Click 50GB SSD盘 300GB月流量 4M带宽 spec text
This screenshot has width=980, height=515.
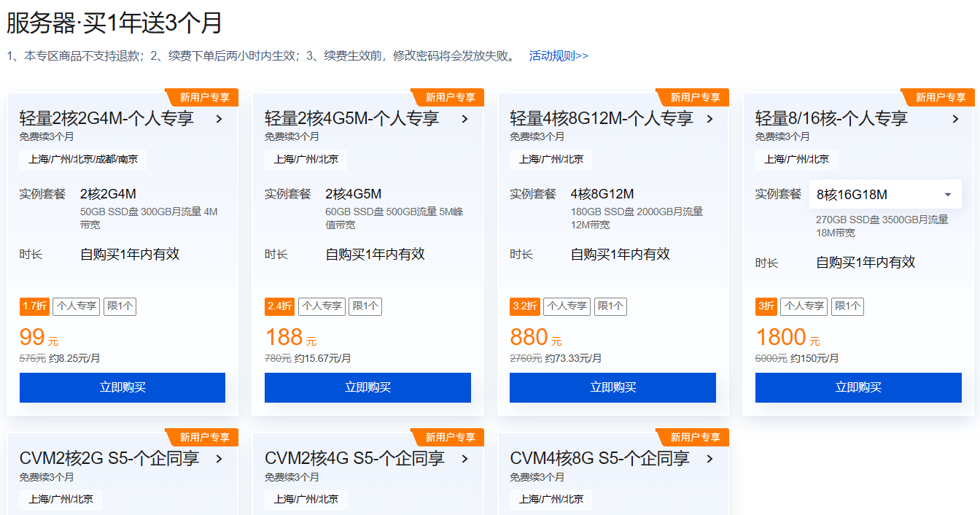[149, 218]
